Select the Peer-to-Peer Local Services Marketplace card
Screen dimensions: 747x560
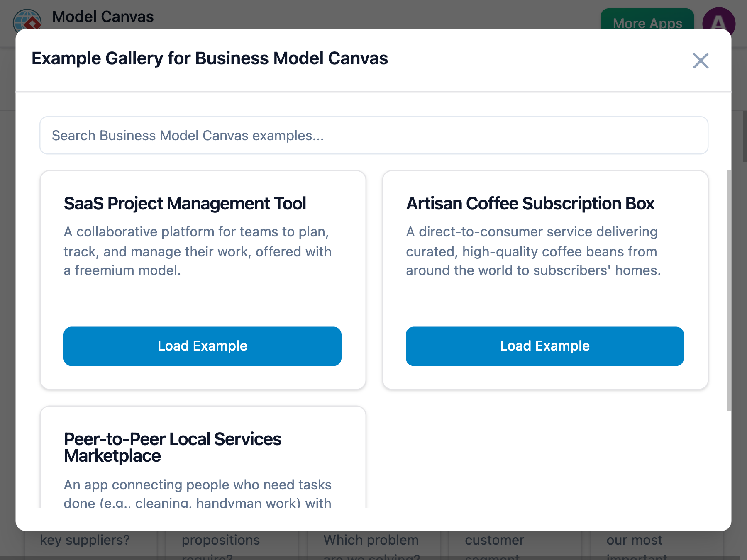(x=202, y=456)
